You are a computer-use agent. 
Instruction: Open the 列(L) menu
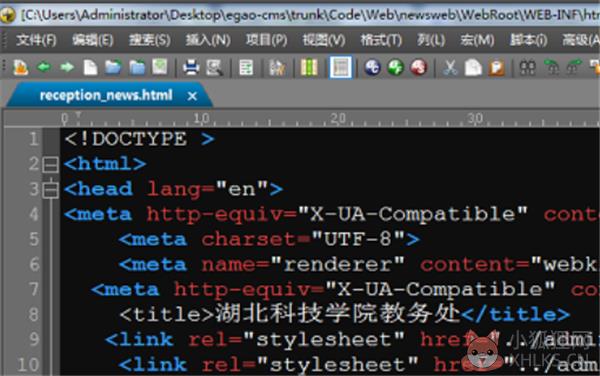point(431,40)
